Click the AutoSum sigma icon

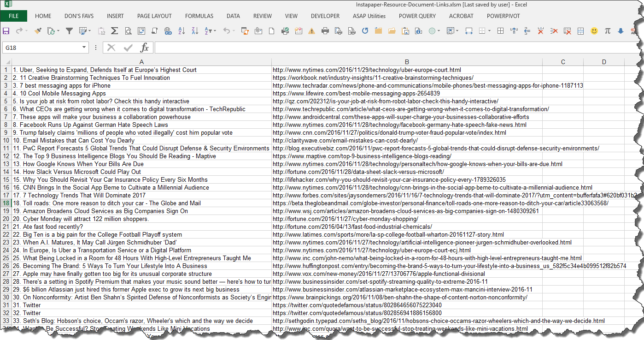click(x=114, y=31)
